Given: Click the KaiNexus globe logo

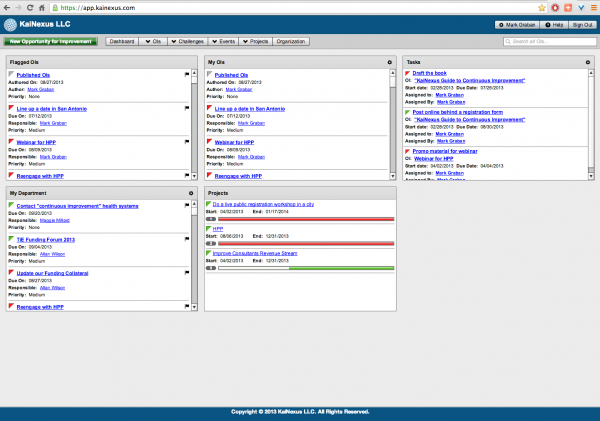Looking at the screenshot, I should pos(10,24).
